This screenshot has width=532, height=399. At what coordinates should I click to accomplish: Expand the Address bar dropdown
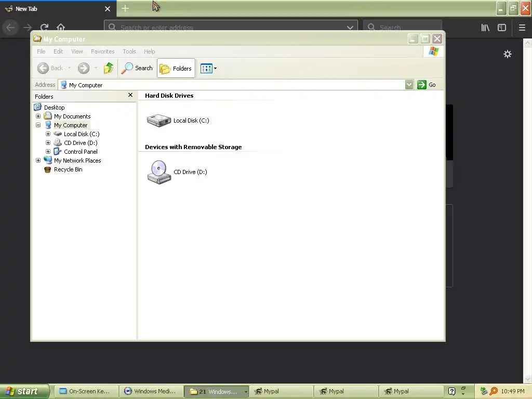tap(409, 85)
